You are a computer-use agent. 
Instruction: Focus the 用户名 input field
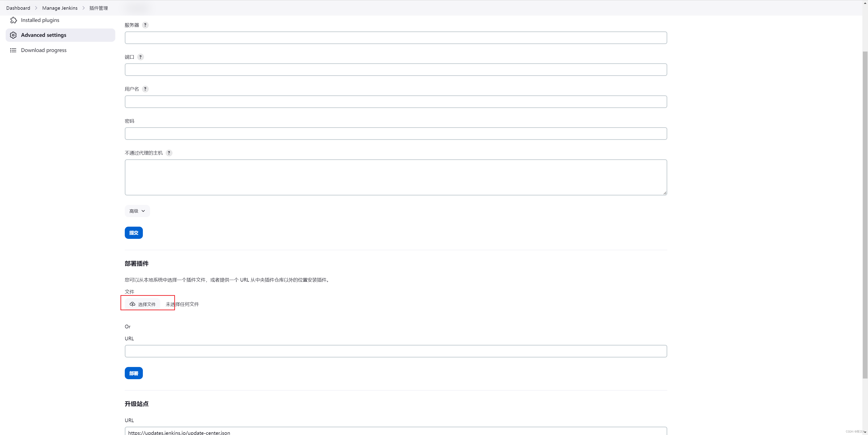[x=396, y=102]
